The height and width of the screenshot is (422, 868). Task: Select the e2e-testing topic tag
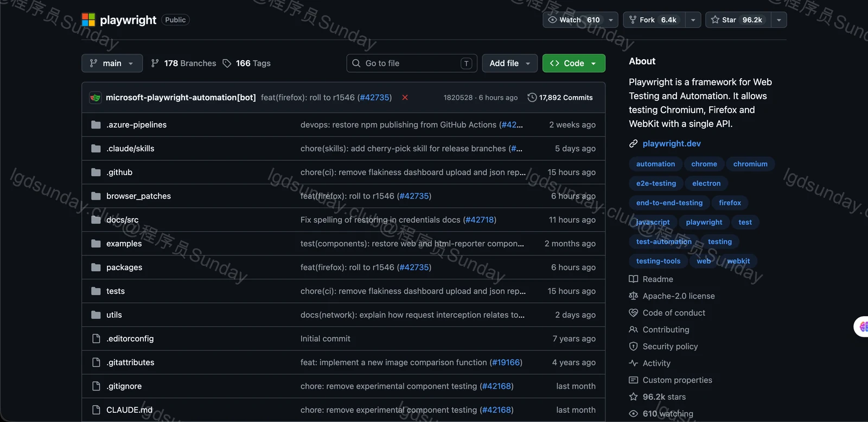coord(656,183)
